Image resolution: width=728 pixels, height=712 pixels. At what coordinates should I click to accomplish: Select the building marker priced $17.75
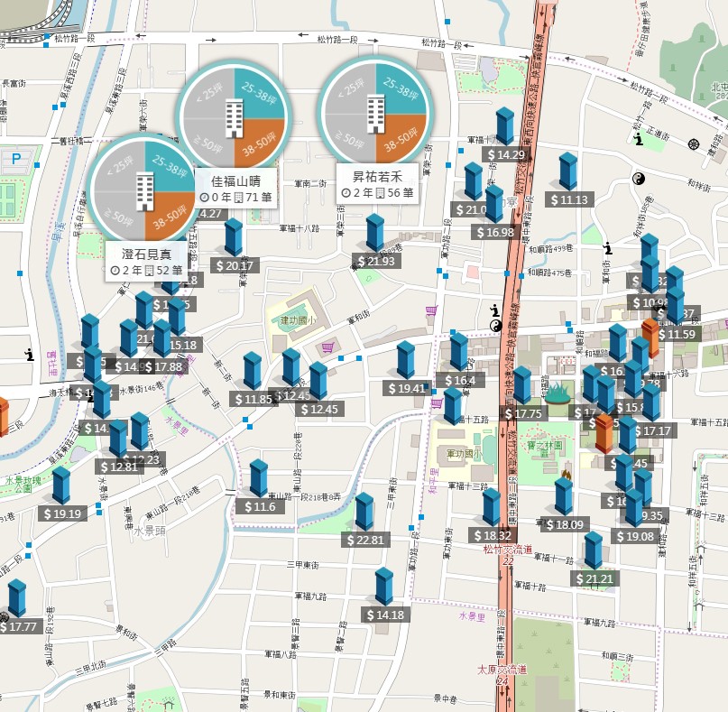point(522,385)
